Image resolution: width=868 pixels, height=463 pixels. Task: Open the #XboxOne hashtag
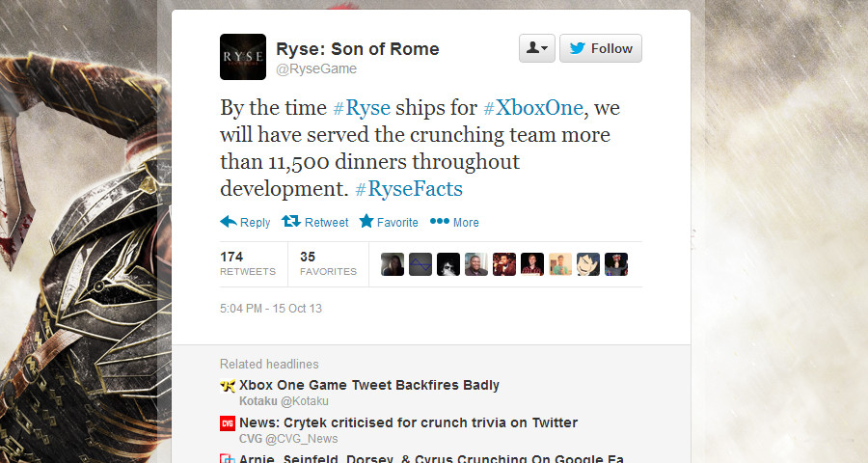coord(532,109)
